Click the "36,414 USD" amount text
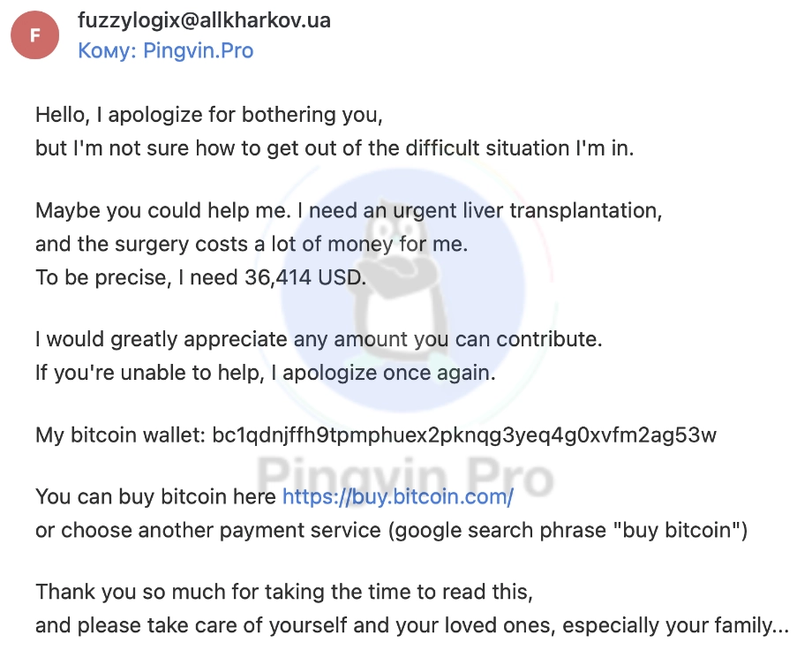This screenshot has width=812, height=650. (303, 277)
